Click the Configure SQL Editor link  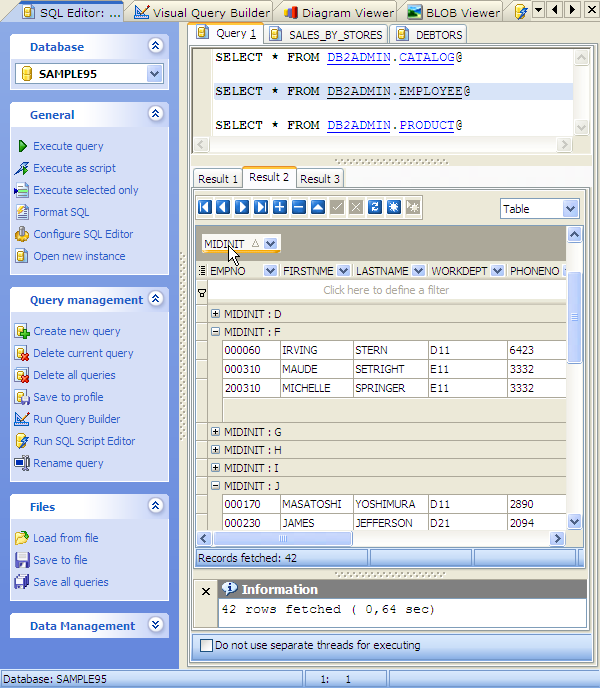pyautogui.click(x=83, y=234)
